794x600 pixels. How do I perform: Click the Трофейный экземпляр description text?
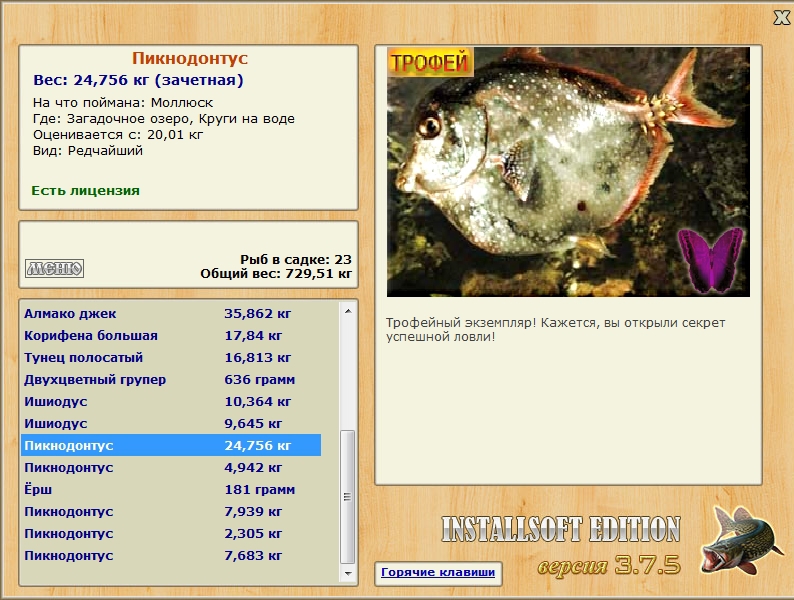(x=555, y=330)
